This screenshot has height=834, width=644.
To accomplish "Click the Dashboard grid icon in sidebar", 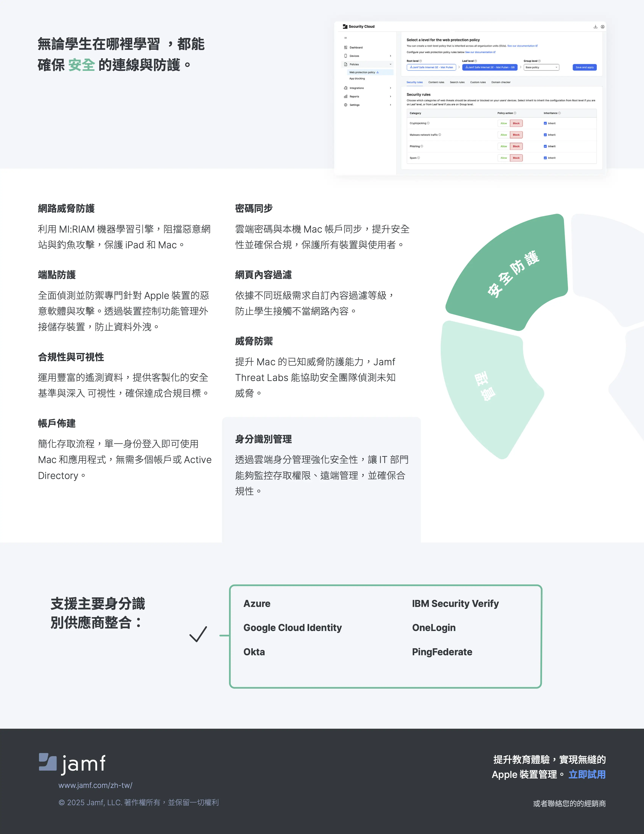I will click(x=346, y=47).
